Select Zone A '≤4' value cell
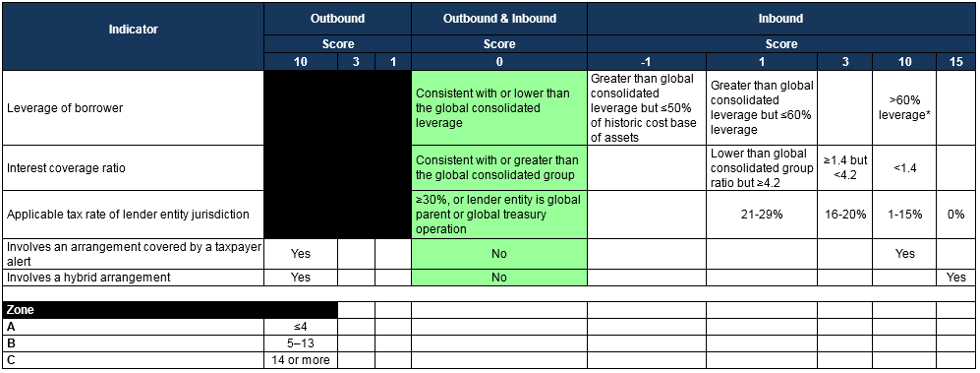 pos(301,327)
